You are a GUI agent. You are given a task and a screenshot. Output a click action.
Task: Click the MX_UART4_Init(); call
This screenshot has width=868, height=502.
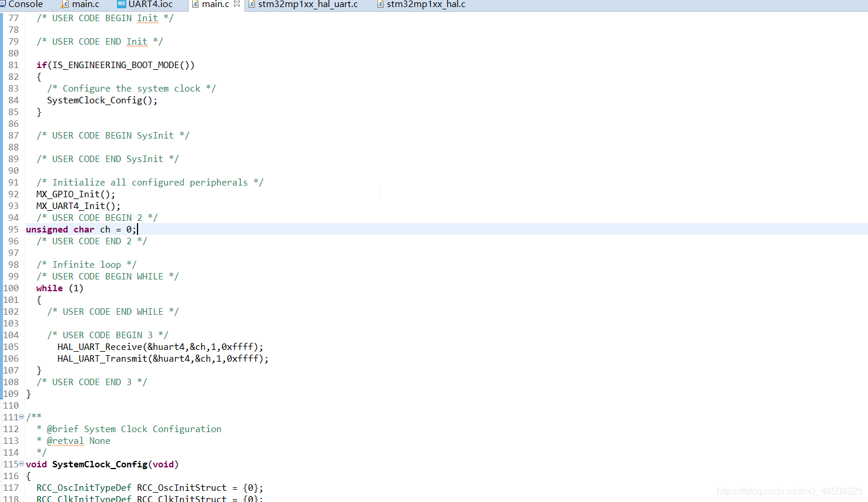(78, 206)
